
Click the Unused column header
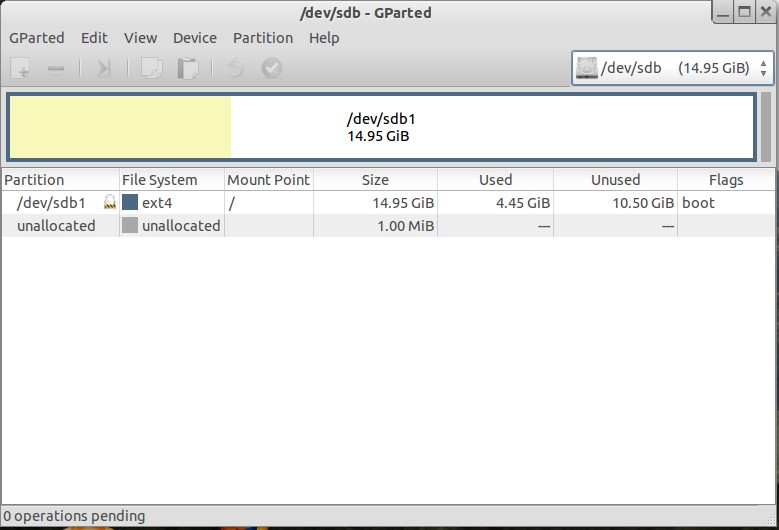pos(615,180)
